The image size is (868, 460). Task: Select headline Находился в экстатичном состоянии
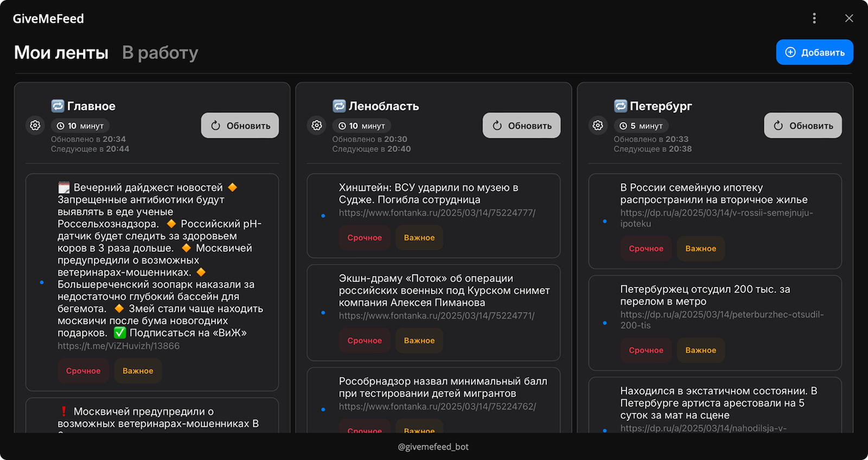719,403
